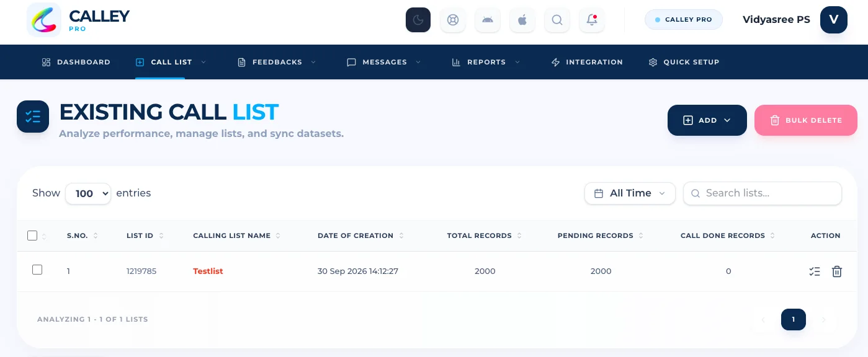Click the date 30 Sep 2026 14:12:27

coord(358,271)
